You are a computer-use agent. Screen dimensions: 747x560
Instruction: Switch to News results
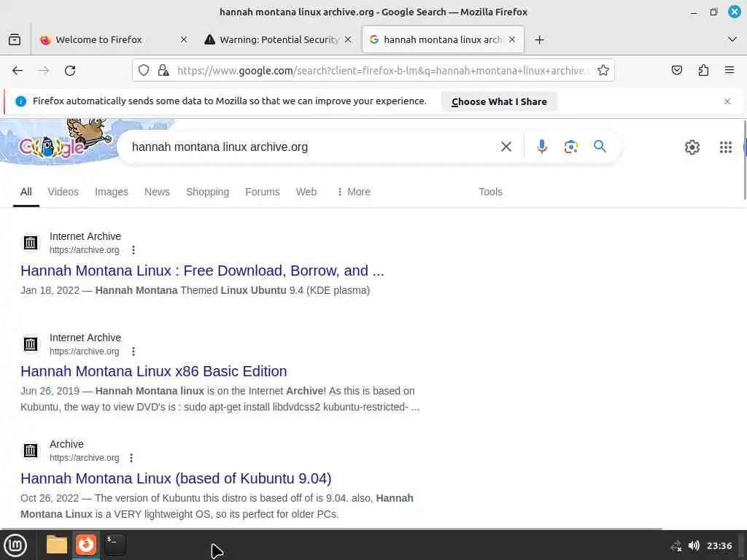coord(157,192)
